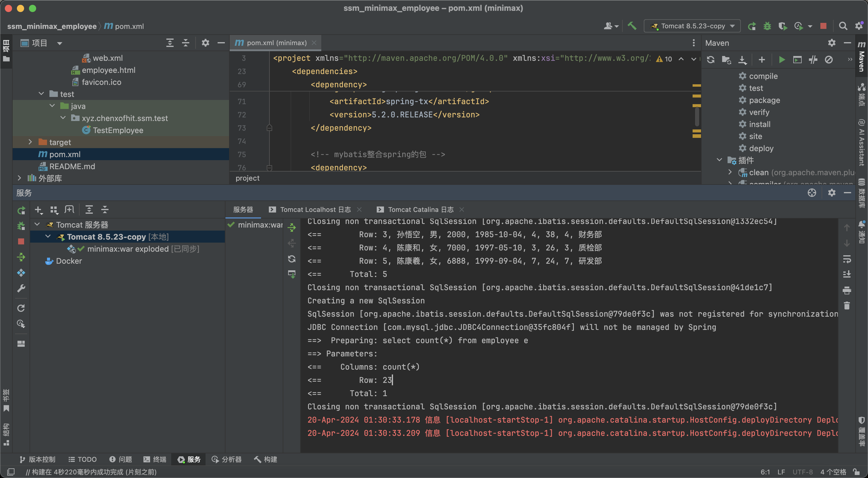868x478 pixels.
Task: Toggle Maven skip tests mode icon
Action: coord(829,60)
